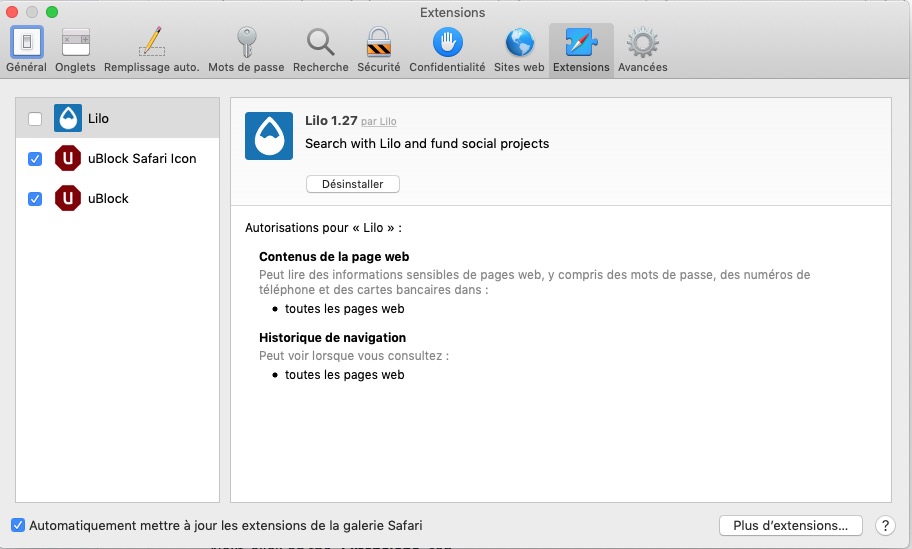This screenshot has height=549, width=912.
Task: Open the 'par Lilo' developer link
Action: point(379,122)
